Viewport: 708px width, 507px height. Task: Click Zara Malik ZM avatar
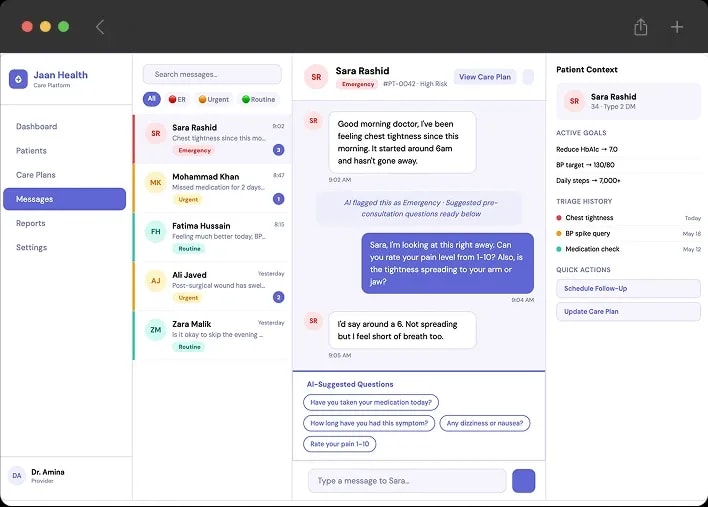pyautogui.click(x=155, y=330)
